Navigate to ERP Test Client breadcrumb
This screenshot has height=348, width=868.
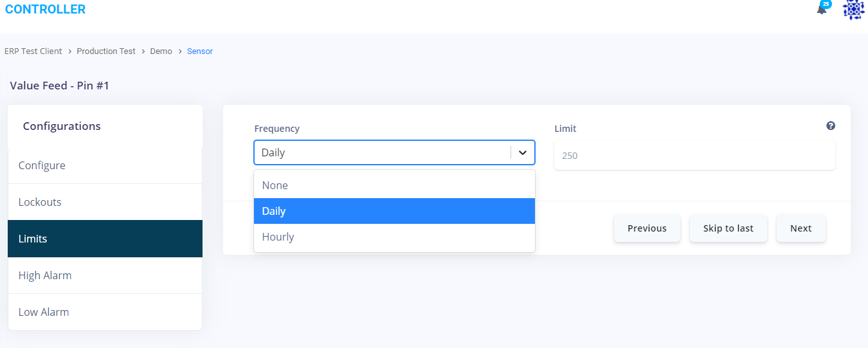33,51
